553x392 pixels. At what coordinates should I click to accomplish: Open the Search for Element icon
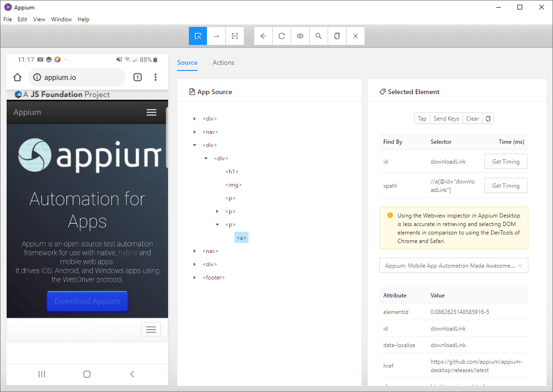(318, 36)
